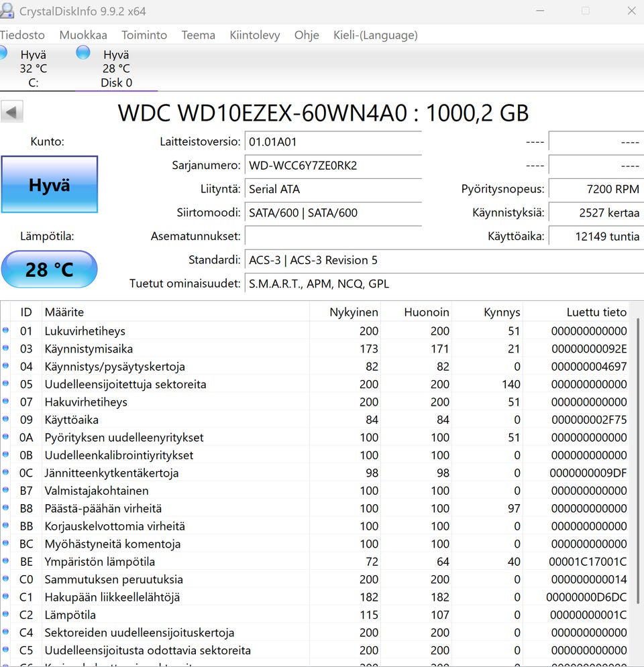Click status dot of Myöhästyneitä komentoja row
The width and height of the screenshot is (644, 667).
[5, 543]
